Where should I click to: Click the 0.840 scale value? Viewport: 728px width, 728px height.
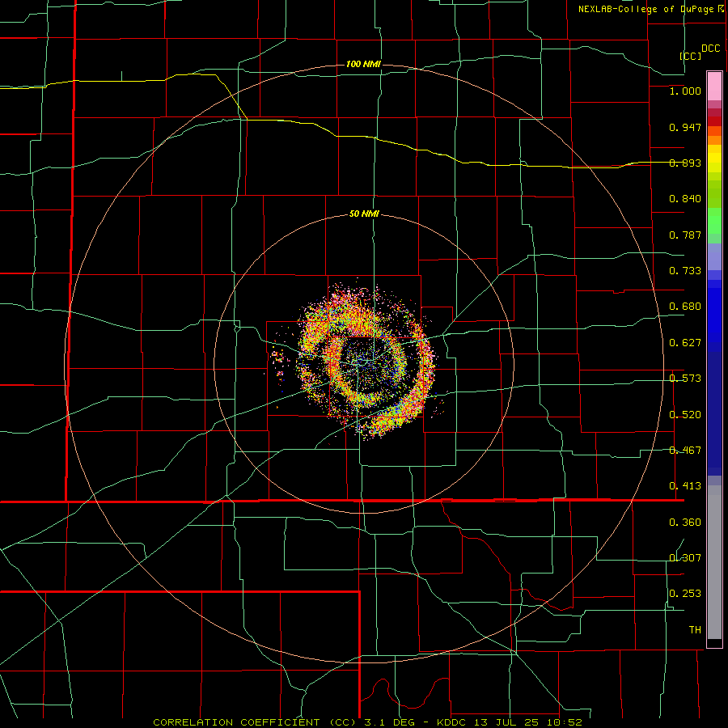point(685,199)
